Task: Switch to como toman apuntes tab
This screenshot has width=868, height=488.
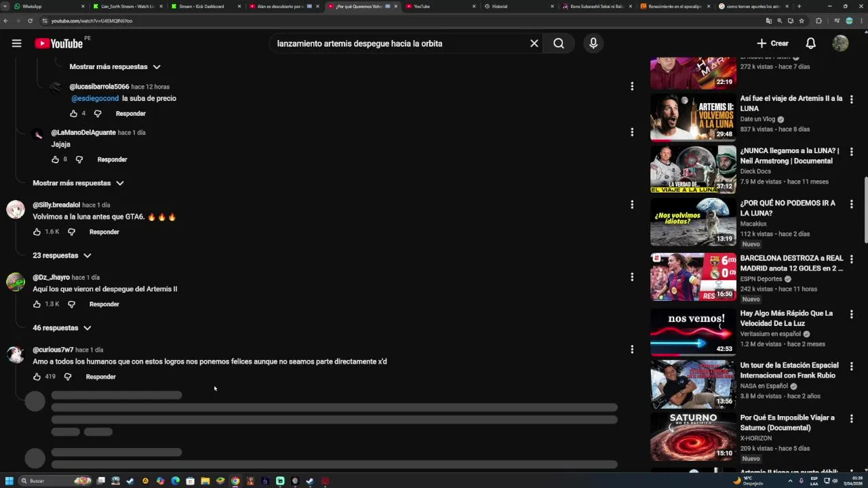Action: pos(753,6)
